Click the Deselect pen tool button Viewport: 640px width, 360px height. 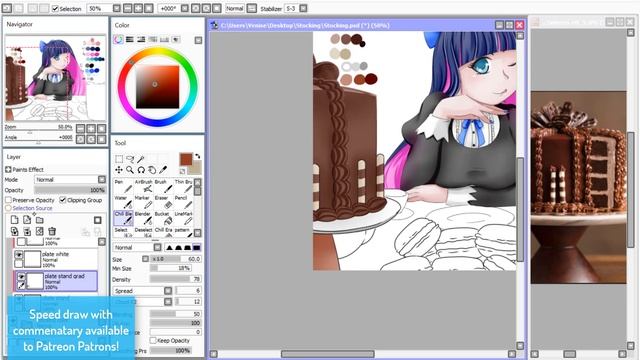(x=143, y=232)
